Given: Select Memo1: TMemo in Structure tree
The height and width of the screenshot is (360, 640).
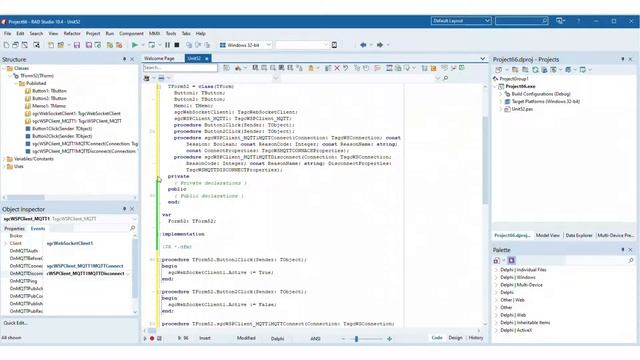Looking at the screenshot, I should 49,106.
